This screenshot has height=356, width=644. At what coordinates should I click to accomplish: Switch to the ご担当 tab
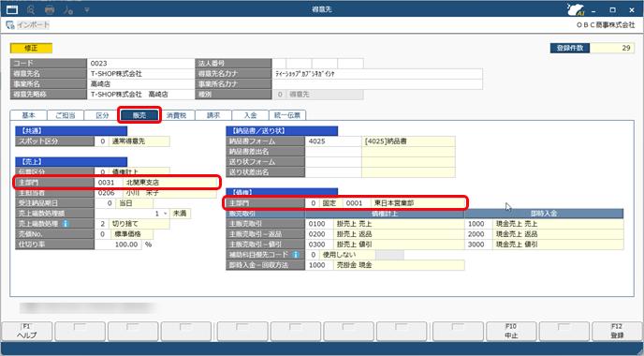coord(66,115)
